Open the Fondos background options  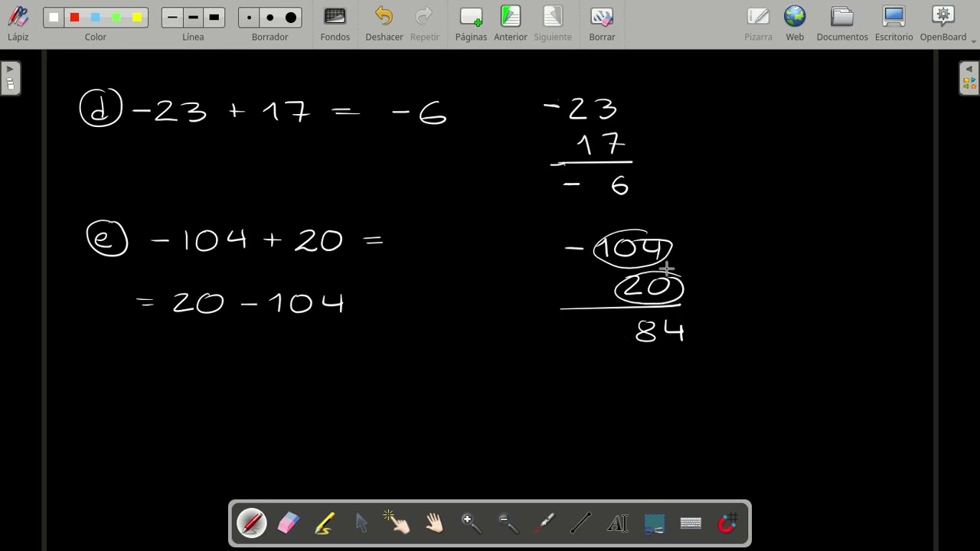tap(335, 24)
